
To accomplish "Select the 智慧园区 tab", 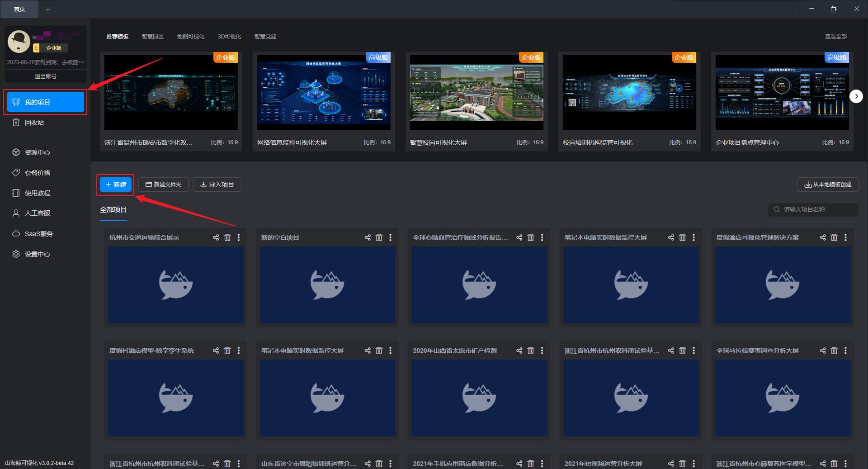I will [153, 37].
